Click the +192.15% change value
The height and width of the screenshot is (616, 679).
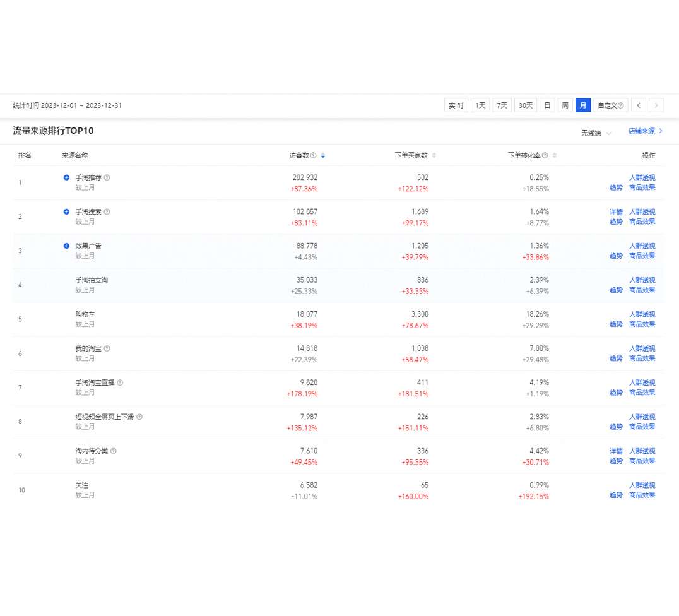(533, 497)
